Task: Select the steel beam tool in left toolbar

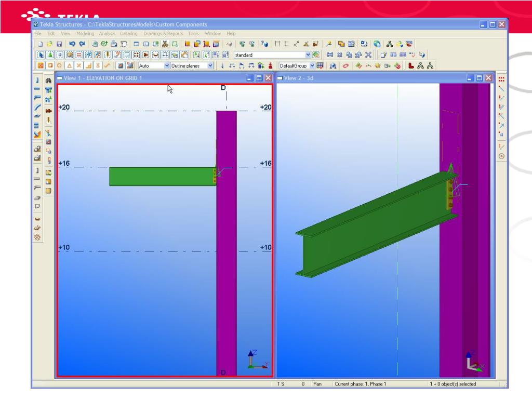Action: coord(37,89)
